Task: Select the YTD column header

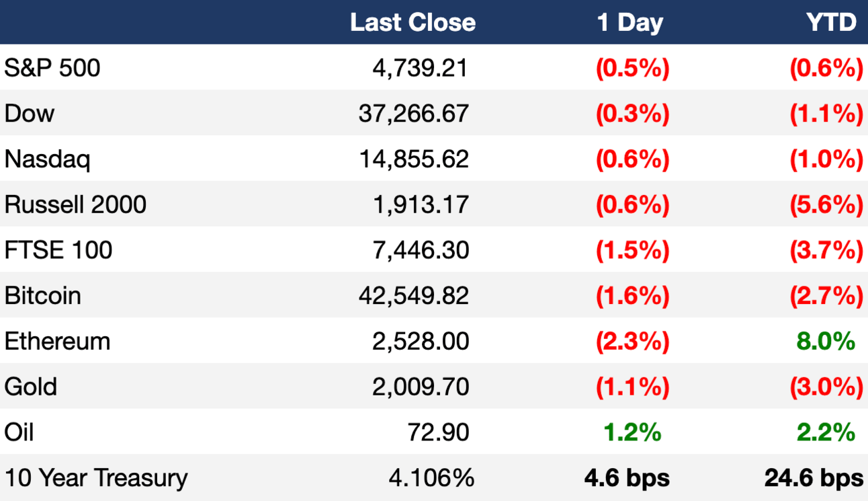Action: [x=831, y=22]
